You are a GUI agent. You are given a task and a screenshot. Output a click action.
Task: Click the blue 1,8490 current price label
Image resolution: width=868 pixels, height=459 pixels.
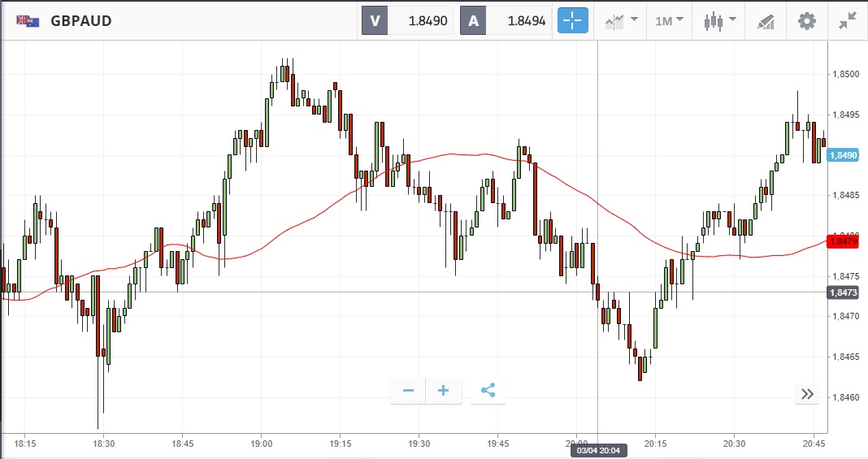click(843, 154)
